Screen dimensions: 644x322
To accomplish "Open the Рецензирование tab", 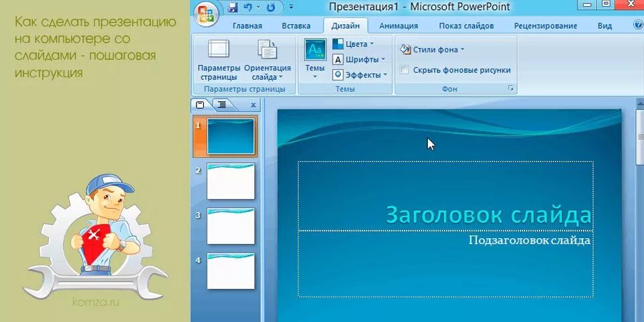I will pos(545,26).
